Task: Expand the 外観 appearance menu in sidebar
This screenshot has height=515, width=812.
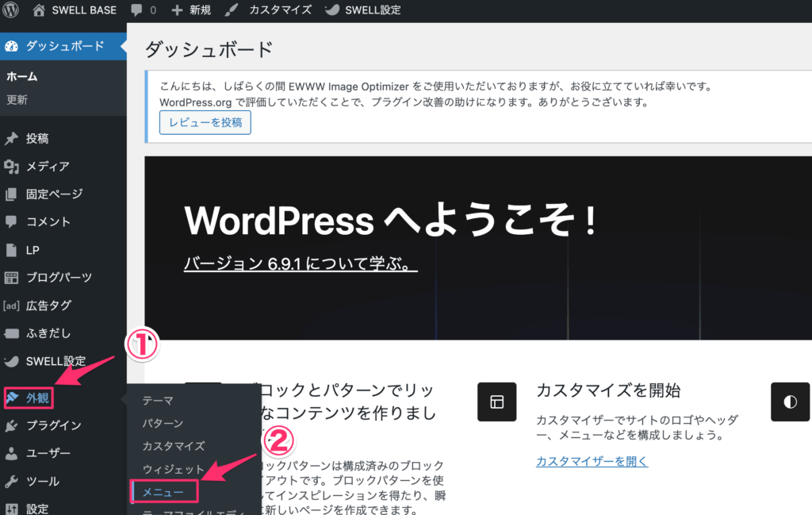Action: click(x=37, y=397)
